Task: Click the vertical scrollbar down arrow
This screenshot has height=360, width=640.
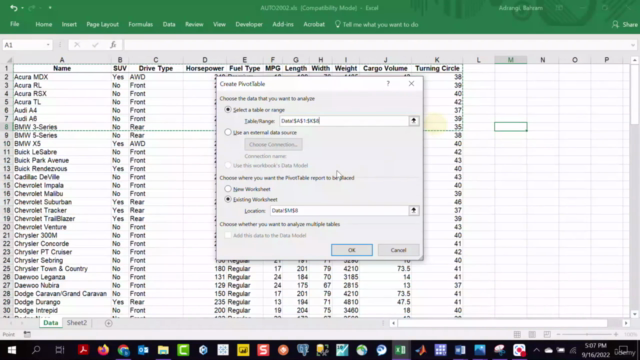Action: [634, 314]
